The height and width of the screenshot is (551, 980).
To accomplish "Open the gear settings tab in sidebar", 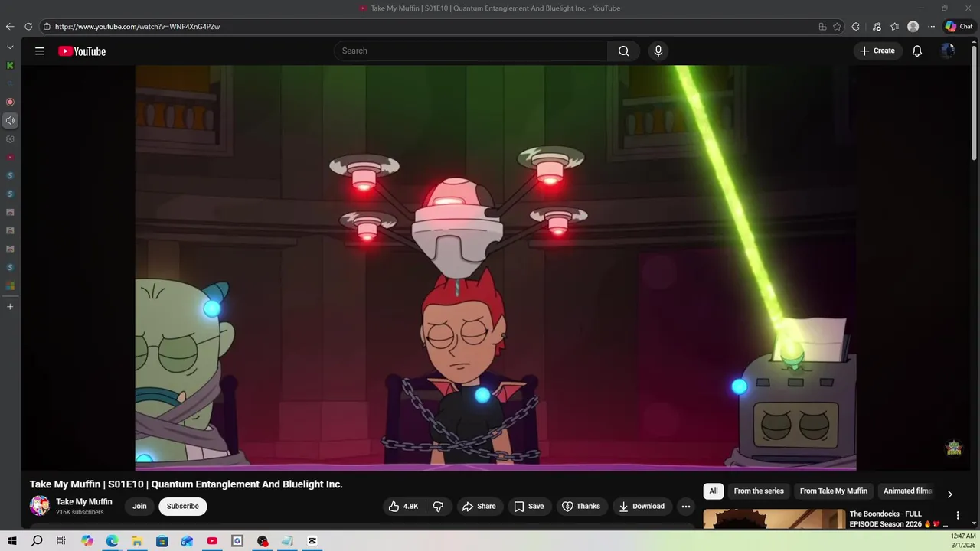I will click(x=10, y=139).
